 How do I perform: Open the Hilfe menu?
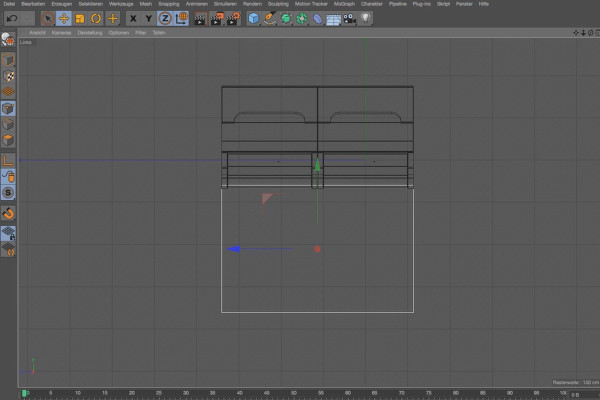click(x=483, y=4)
